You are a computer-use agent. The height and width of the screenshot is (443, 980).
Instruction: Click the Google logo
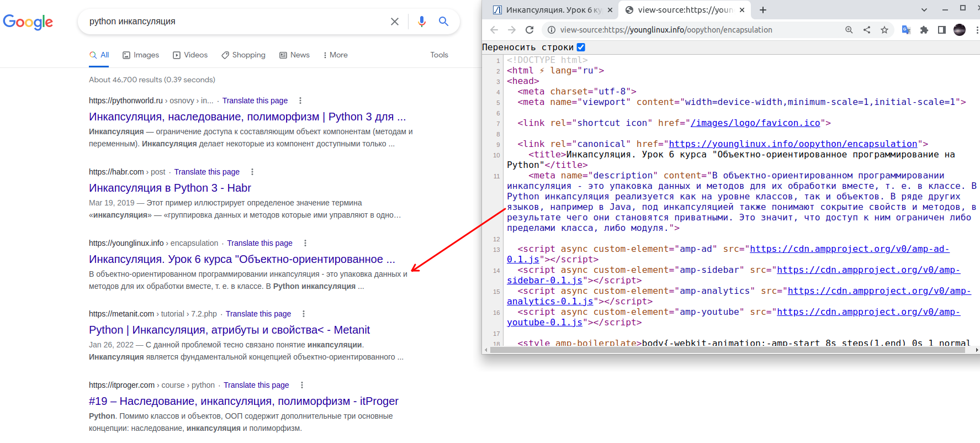click(x=28, y=22)
